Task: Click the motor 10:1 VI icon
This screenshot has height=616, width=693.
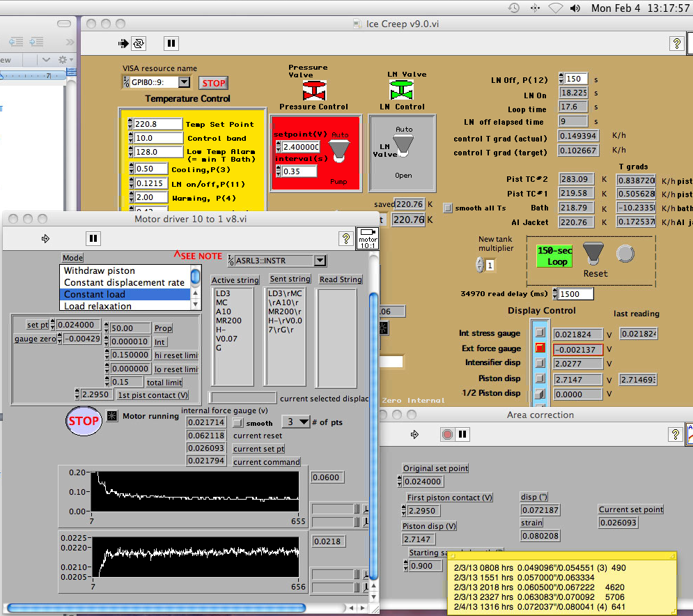Action: point(367,238)
